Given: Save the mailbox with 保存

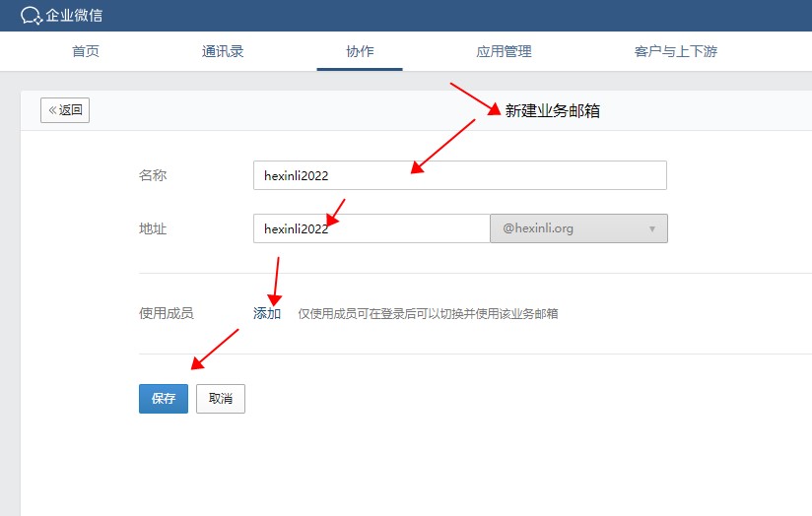Looking at the screenshot, I should [x=164, y=399].
